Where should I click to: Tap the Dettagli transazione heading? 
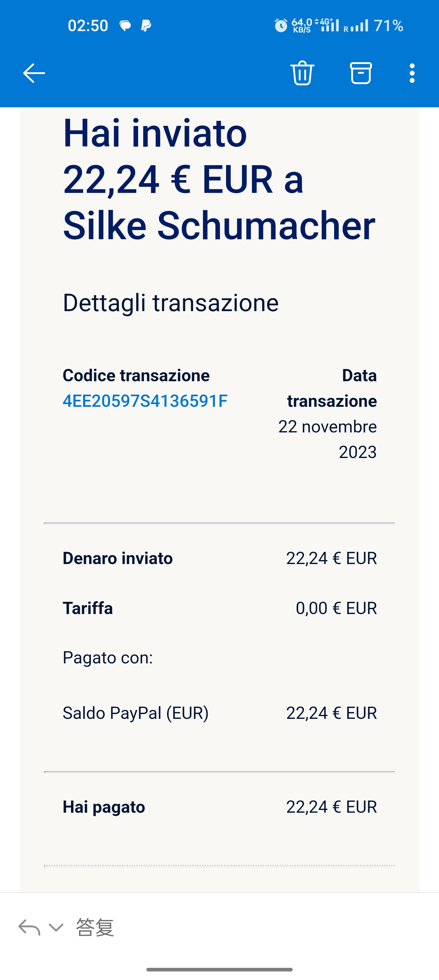pyautogui.click(x=171, y=303)
